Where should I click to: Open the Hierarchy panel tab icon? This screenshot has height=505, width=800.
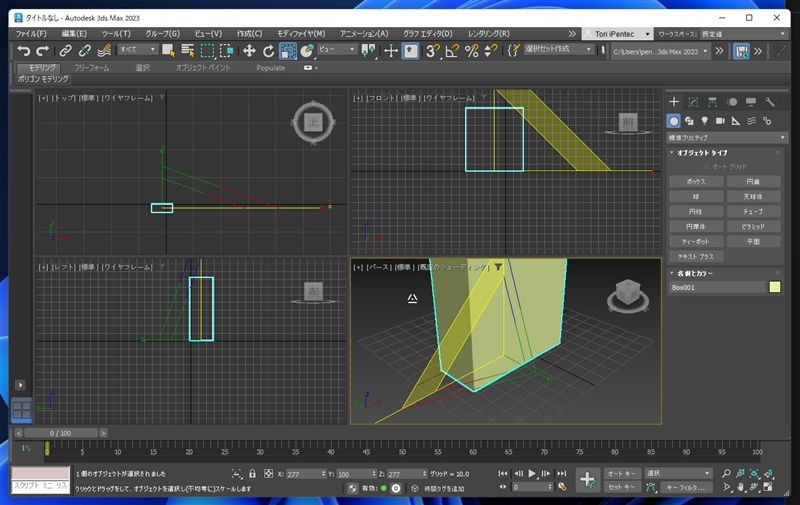coord(712,102)
